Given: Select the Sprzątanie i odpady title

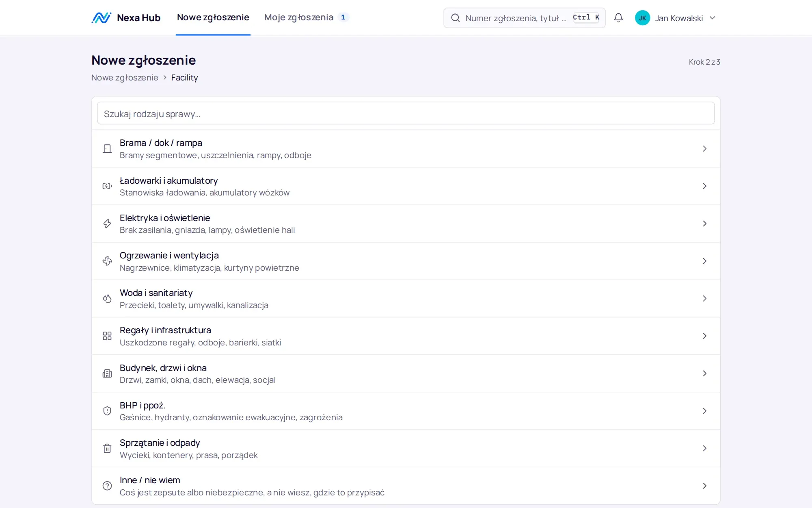Looking at the screenshot, I should pyautogui.click(x=160, y=443).
